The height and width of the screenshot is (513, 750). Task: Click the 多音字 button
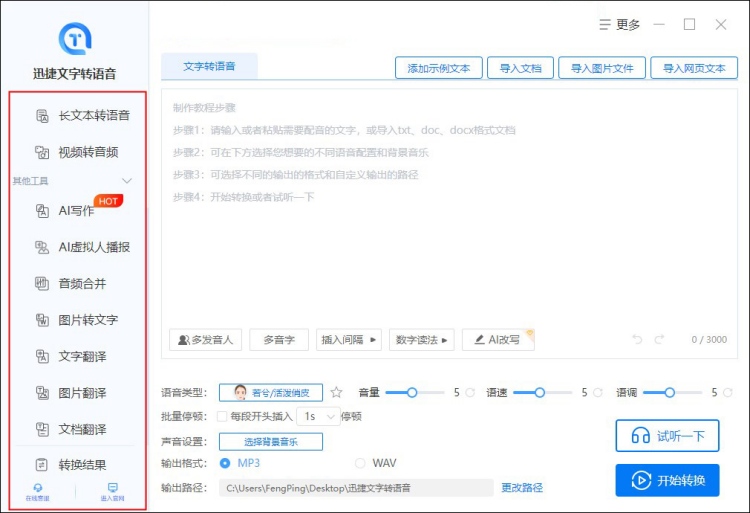[279, 340]
